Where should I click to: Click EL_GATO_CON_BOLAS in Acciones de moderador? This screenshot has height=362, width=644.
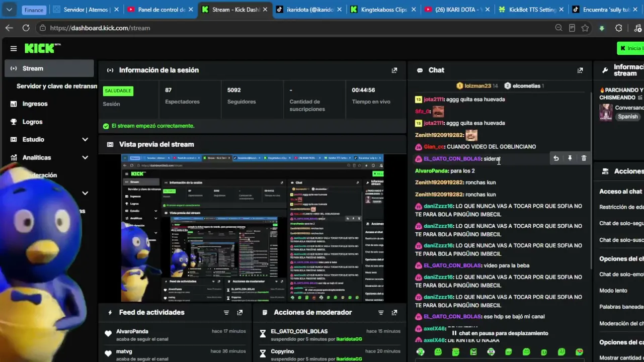(x=299, y=331)
